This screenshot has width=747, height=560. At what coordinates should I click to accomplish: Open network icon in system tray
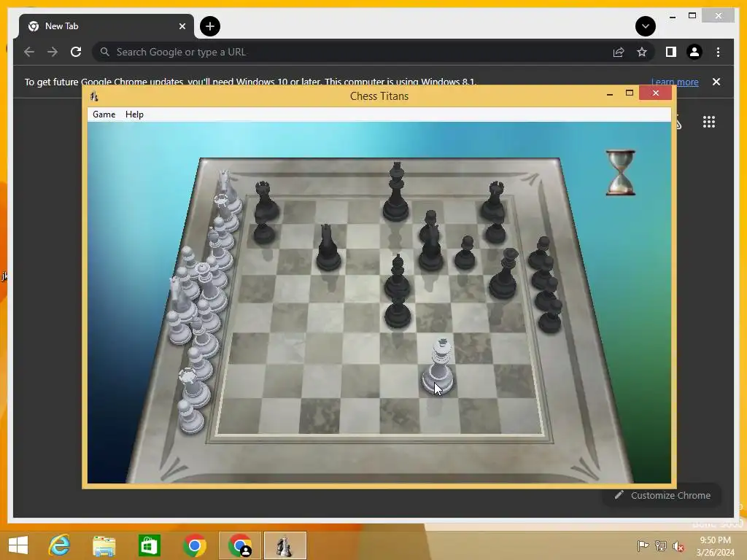pyautogui.click(x=661, y=545)
